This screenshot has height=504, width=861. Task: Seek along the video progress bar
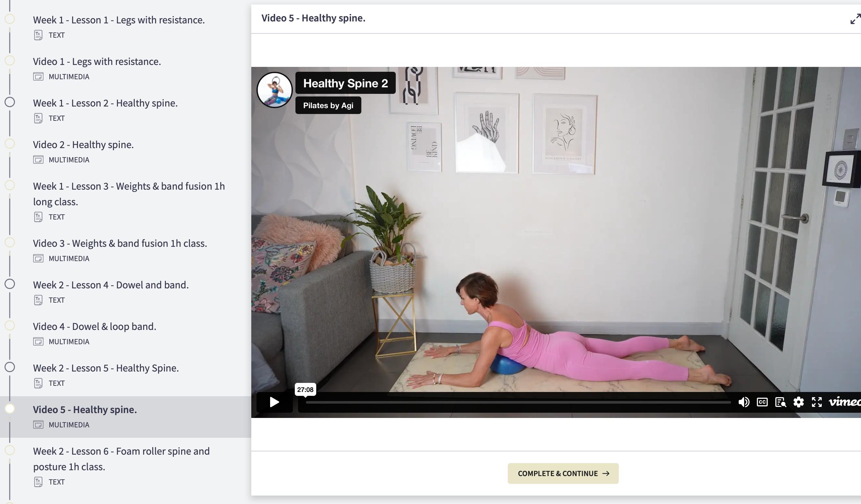[x=518, y=402]
